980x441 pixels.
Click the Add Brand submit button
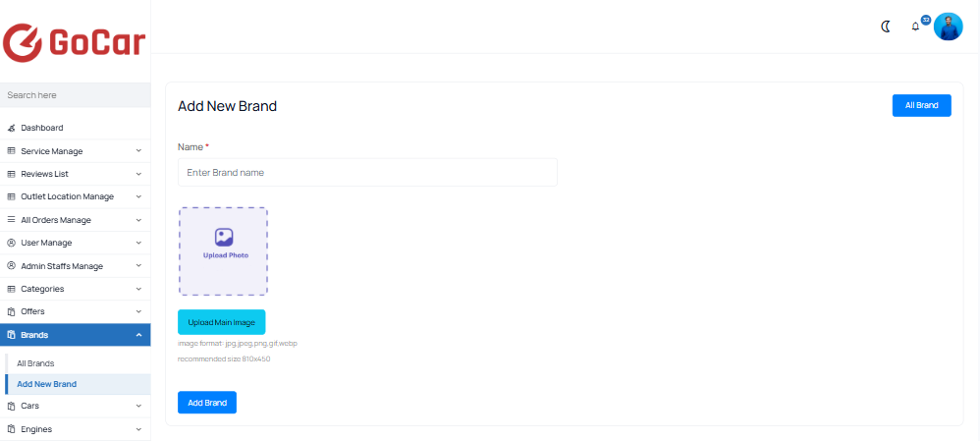(207, 403)
